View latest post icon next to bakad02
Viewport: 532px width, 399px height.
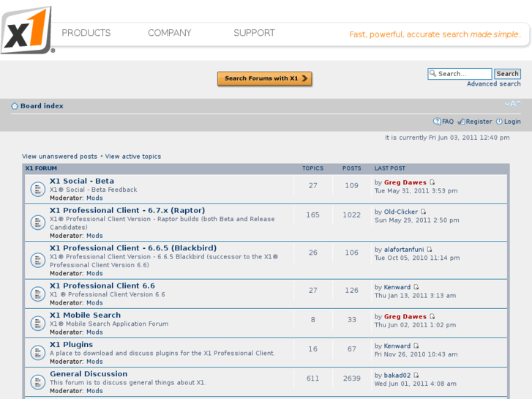pos(416,376)
